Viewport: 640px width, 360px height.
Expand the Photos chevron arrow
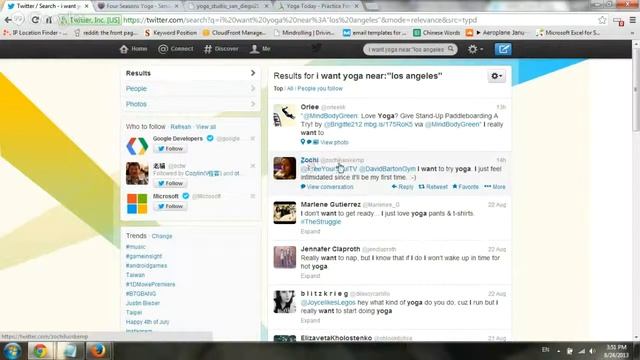point(253,104)
